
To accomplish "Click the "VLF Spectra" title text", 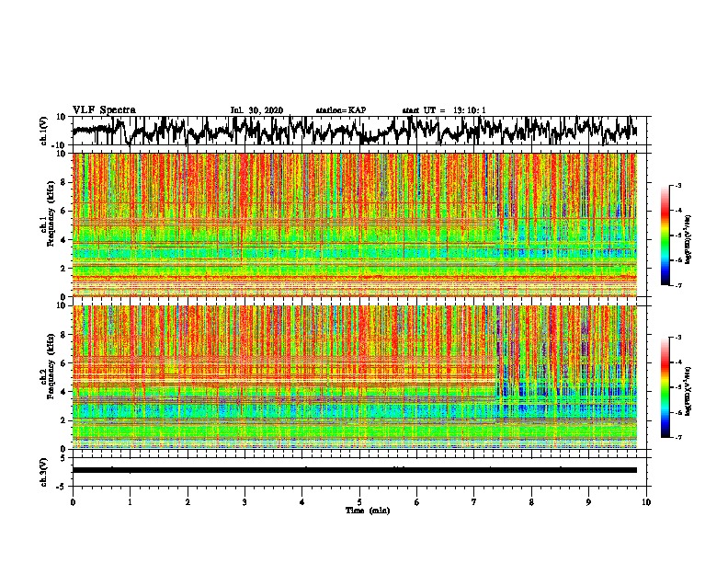I will [104, 110].
